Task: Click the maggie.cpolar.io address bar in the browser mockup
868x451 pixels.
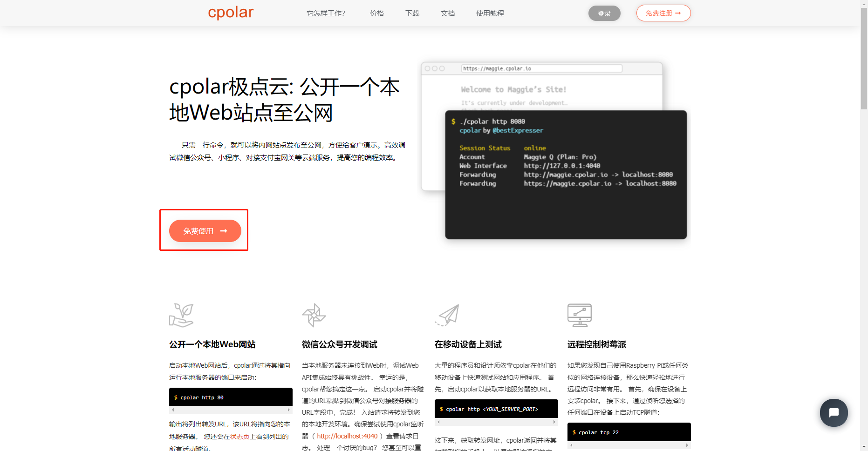Action: [x=540, y=68]
